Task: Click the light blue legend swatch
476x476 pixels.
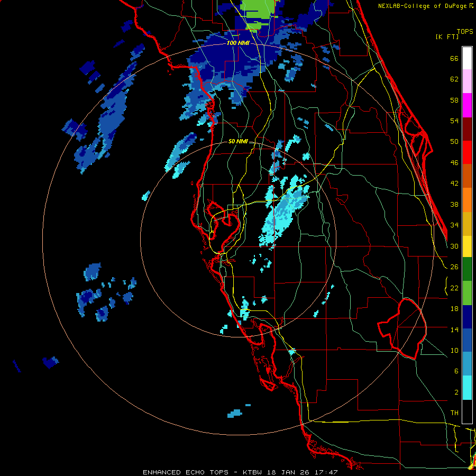Action: 467,364
